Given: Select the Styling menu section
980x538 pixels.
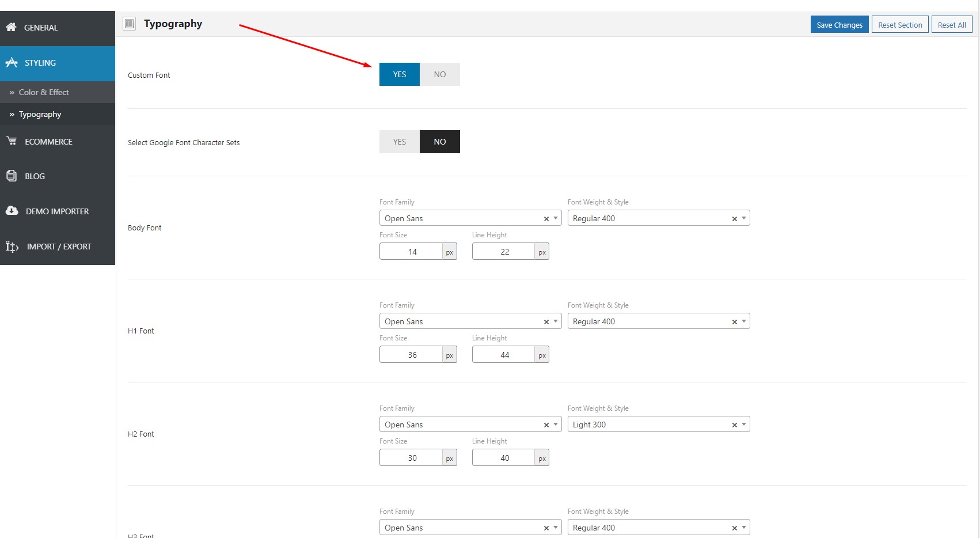Looking at the screenshot, I should 58,63.
